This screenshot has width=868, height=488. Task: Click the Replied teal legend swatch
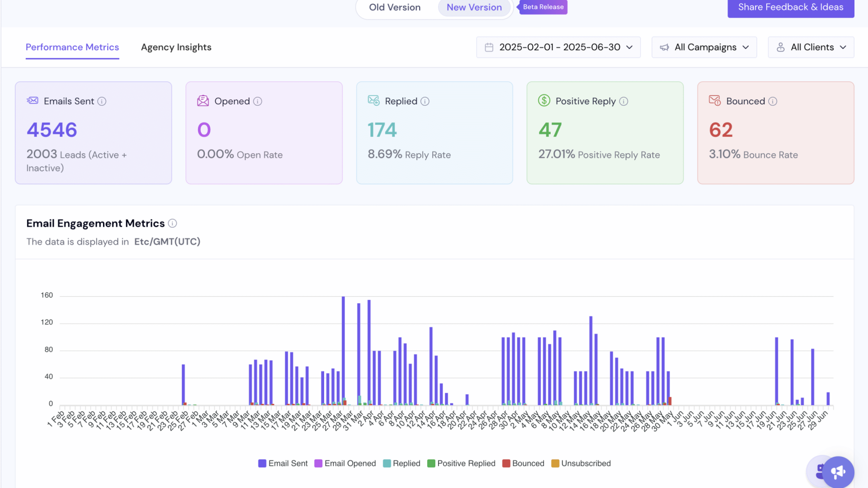point(387,463)
